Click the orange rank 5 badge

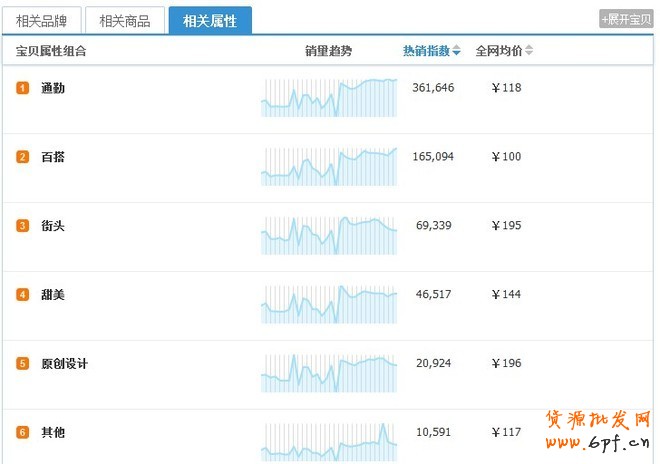pos(23,364)
